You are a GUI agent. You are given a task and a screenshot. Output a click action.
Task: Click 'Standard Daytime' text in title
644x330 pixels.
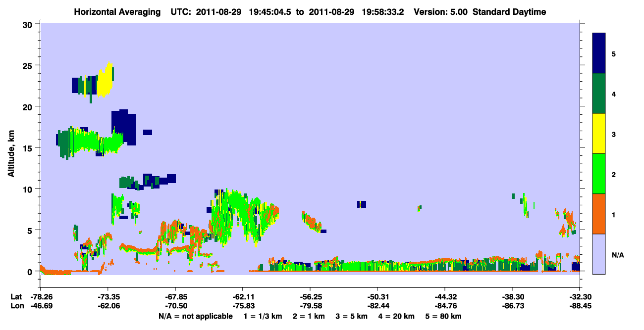click(x=509, y=12)
